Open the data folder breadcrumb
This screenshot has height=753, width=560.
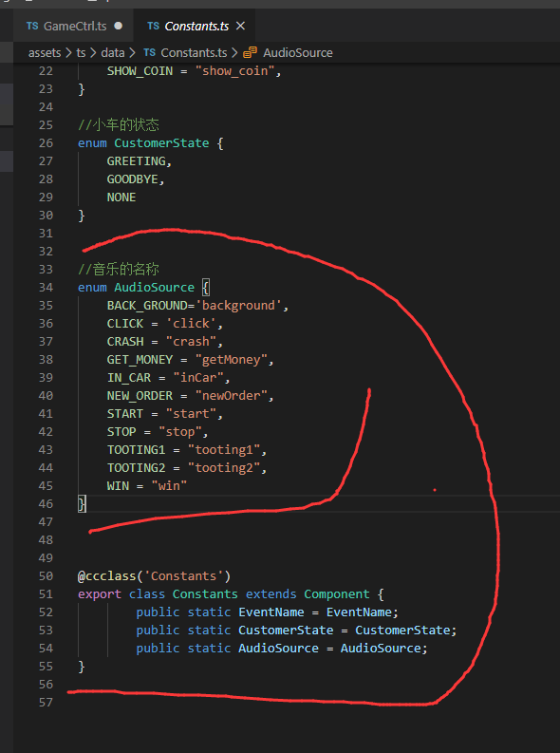coord(113,53)
